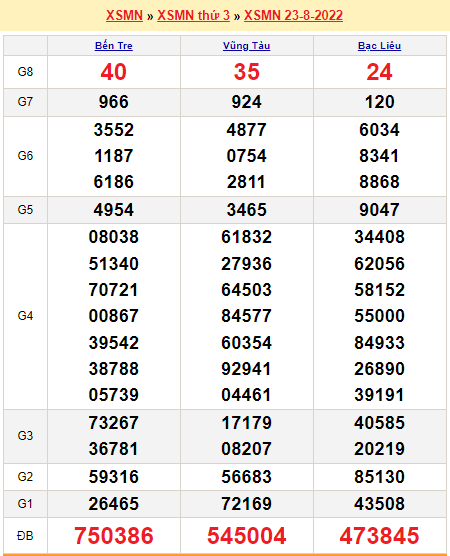Screen dimensions: 450x556
Task: Open the XSMN 23-8-2022 link
Action: (293, 15)
